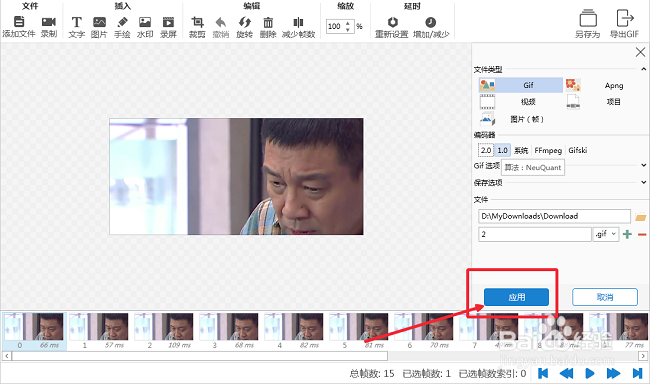The height and width of the screenshot is (384, 650).
Task: Click the output folder path field
Action: pos(554,216)
